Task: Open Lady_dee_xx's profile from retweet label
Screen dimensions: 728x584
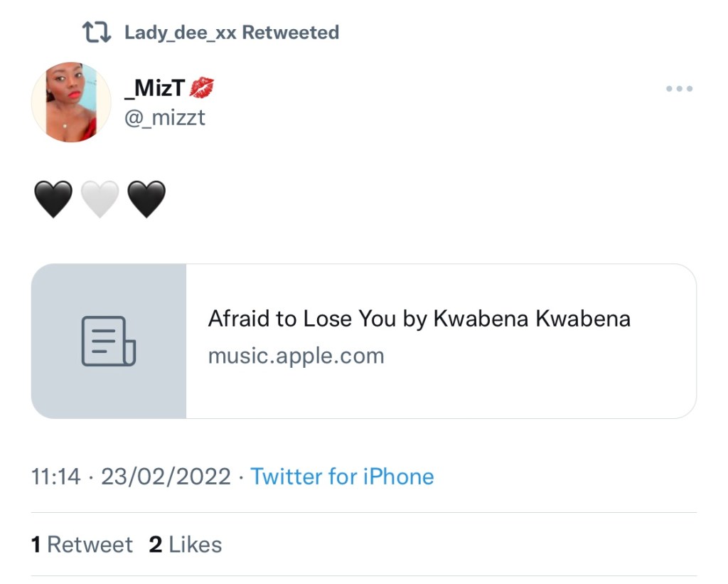Action: click(x=181, y=33)
